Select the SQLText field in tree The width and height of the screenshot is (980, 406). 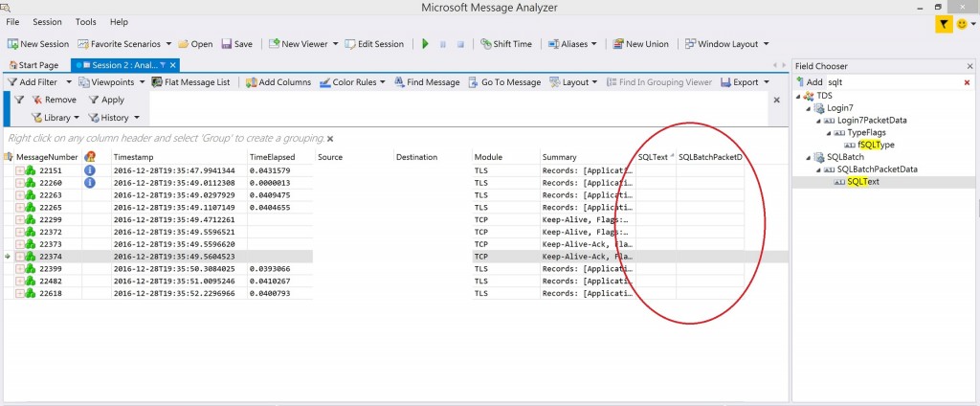click(863, 181)
